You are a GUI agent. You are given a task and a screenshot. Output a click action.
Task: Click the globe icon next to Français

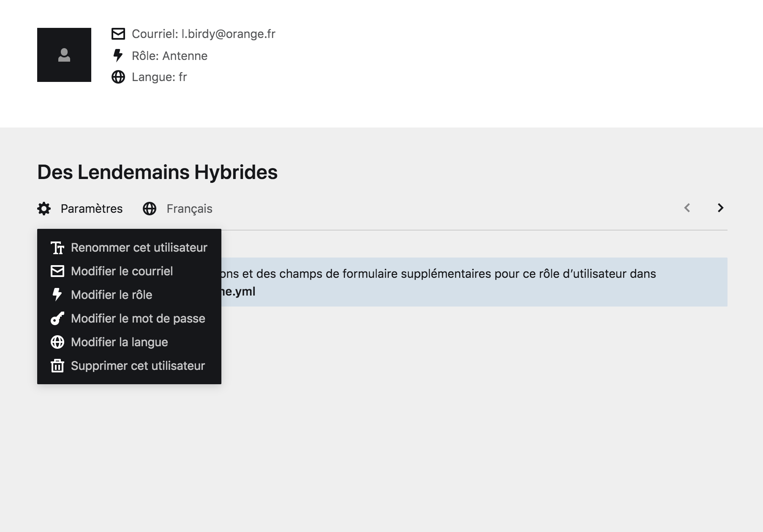click(x=150, y=209)
